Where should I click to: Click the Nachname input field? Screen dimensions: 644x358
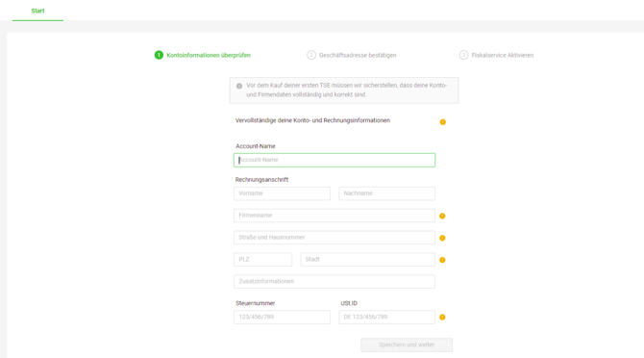(x=387, y=193)
